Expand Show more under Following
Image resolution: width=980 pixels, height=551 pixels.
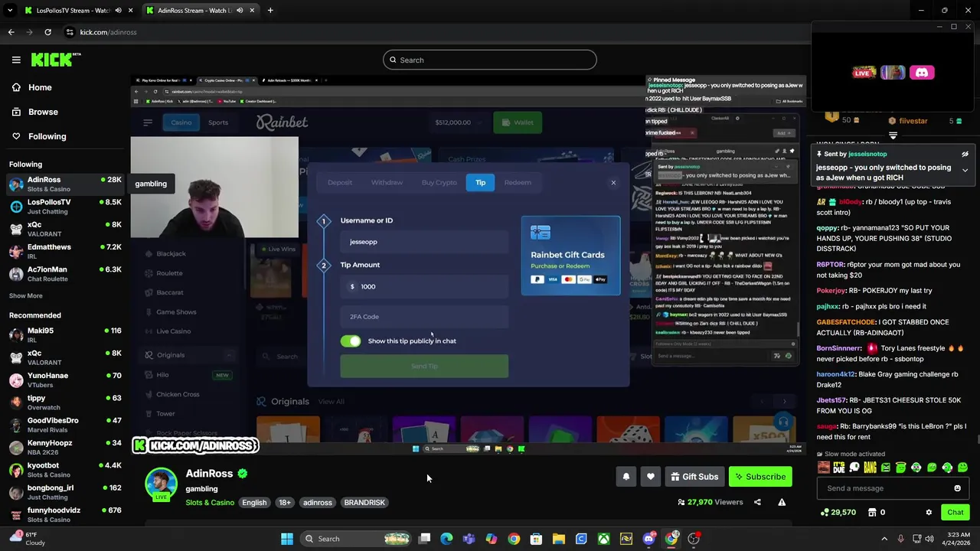26,295
